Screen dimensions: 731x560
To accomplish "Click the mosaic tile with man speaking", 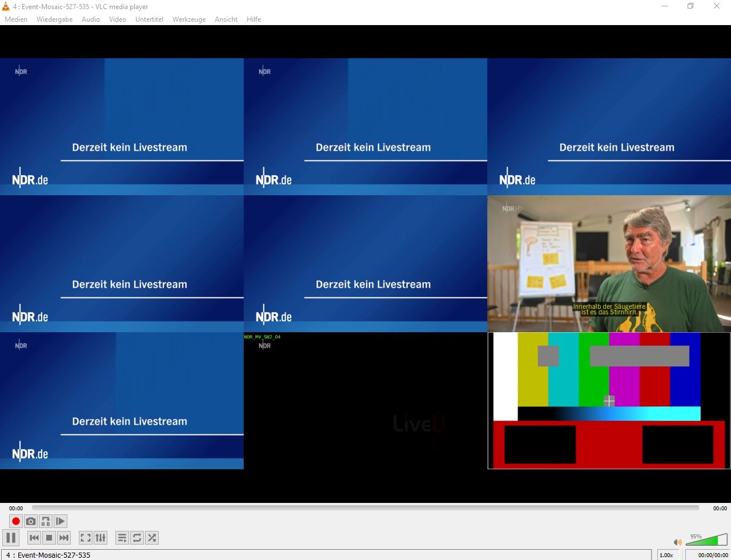I will click(609, 264).
